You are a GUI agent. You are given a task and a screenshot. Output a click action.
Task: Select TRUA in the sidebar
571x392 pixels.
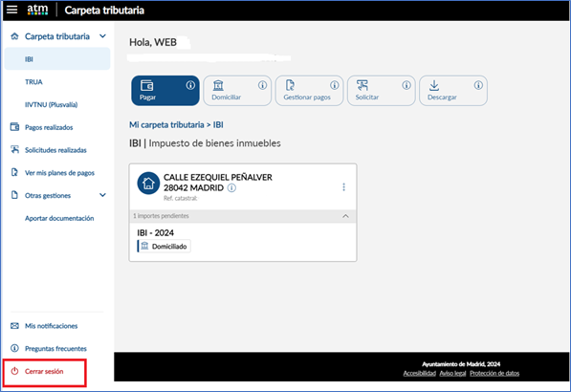pos(33,82)
